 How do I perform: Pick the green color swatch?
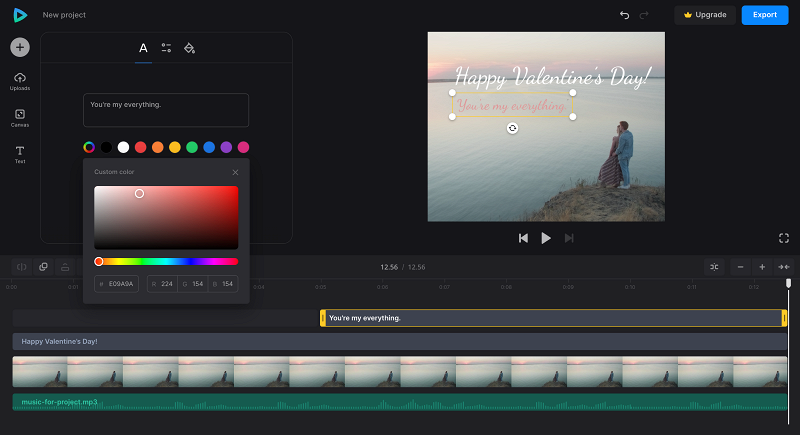point(192,147)
